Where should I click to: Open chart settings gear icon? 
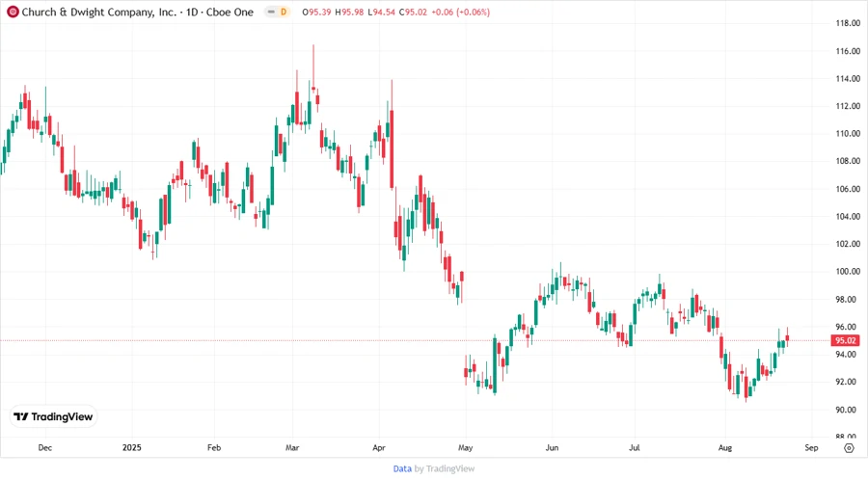tap(849, 448)
